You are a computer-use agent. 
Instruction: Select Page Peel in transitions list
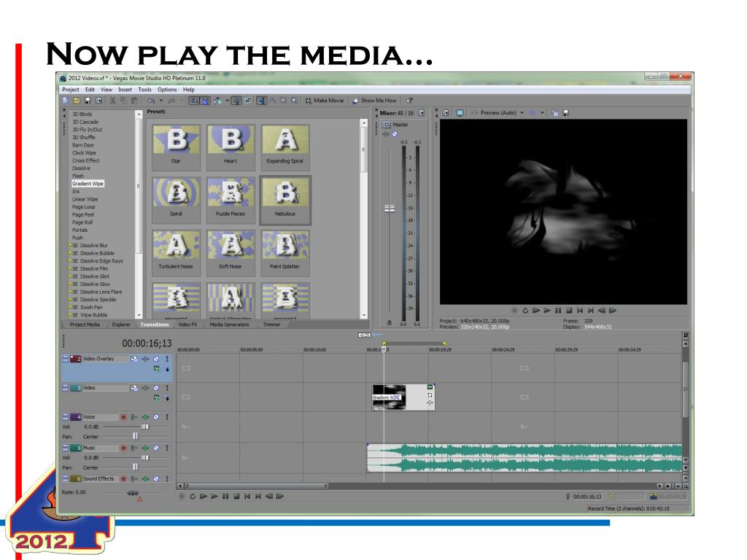[x=83, y=215]
